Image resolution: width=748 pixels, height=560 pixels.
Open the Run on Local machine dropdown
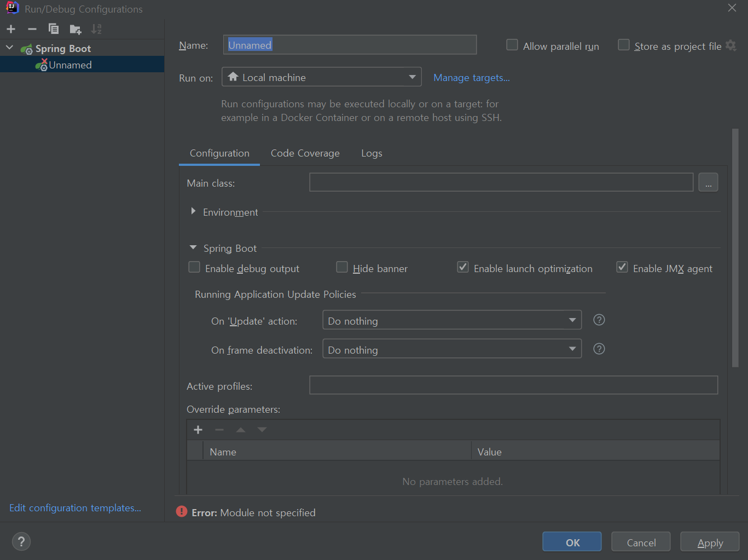coord(322,77)
